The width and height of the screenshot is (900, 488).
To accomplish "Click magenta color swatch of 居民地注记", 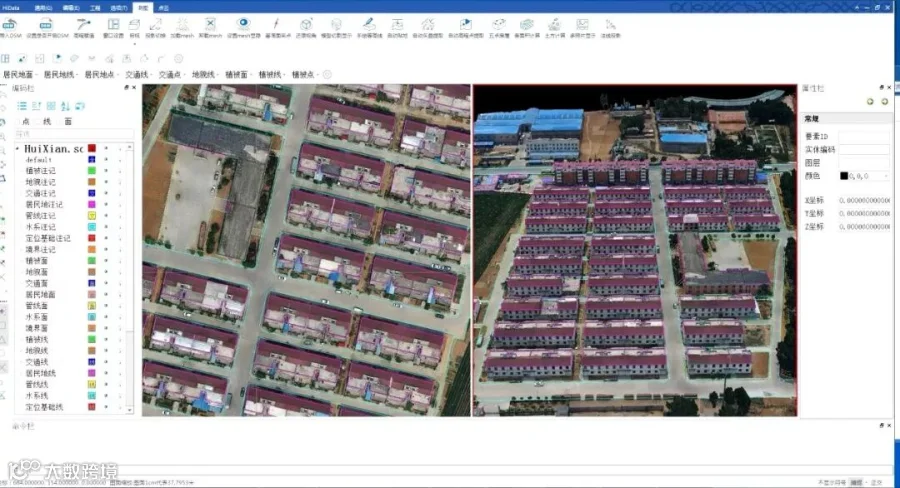I will point(91,204).
